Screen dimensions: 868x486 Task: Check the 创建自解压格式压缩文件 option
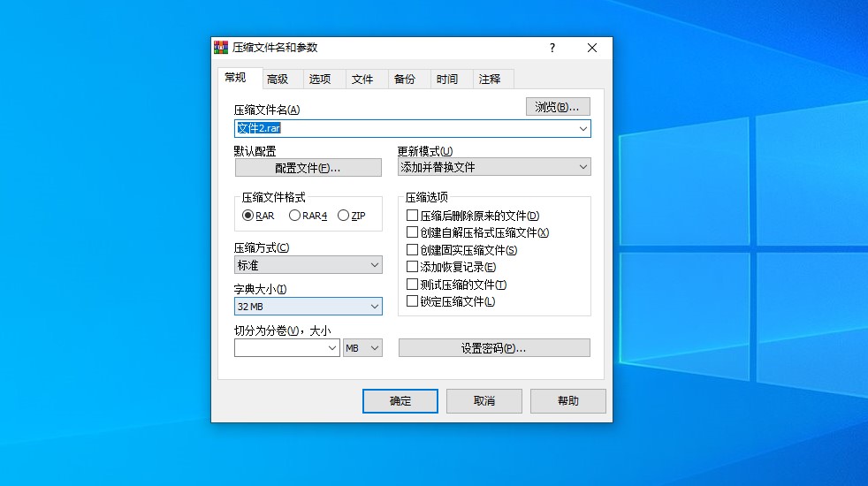coord(412,232)
